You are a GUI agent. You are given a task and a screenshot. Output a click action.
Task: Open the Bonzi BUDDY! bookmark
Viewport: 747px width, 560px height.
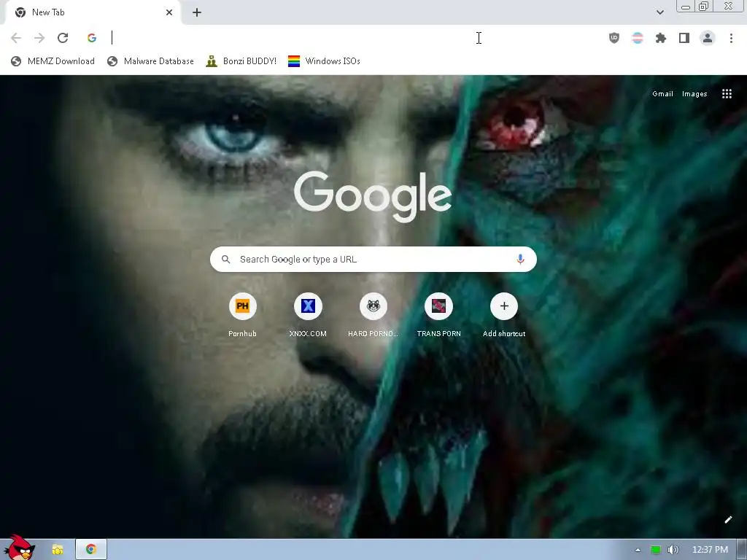[x=241, y=61]
